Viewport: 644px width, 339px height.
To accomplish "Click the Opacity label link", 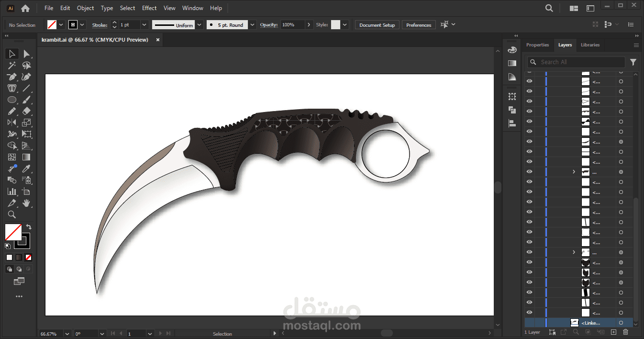I will [x=269, y=25].
